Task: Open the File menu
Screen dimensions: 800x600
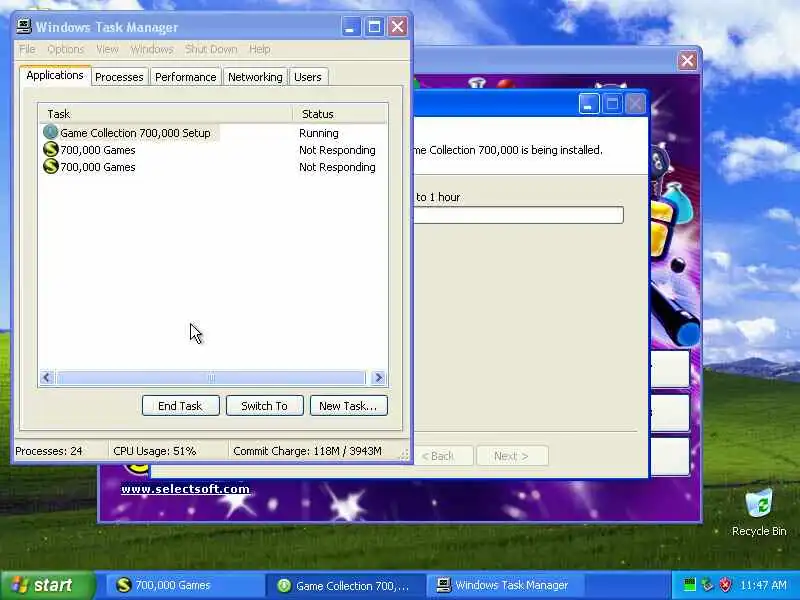Action: [x=27, y=49]
